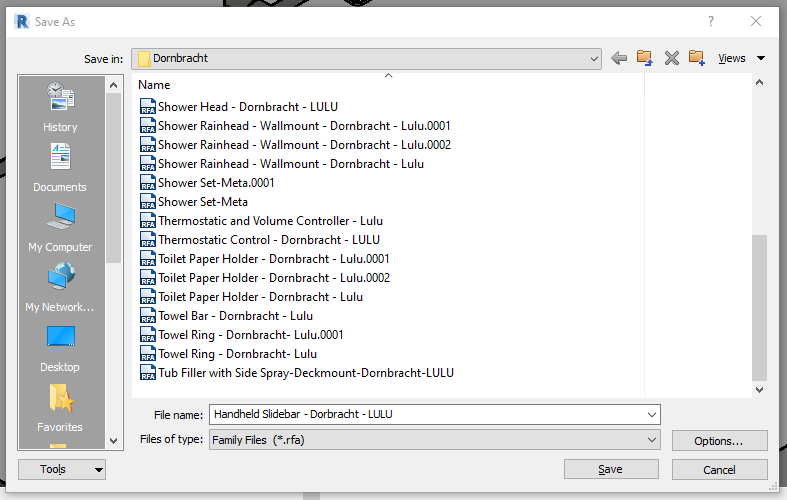Screen dimensions: 787x500
Task: Open the Desktop places shortcut
Action: [60, 347]
